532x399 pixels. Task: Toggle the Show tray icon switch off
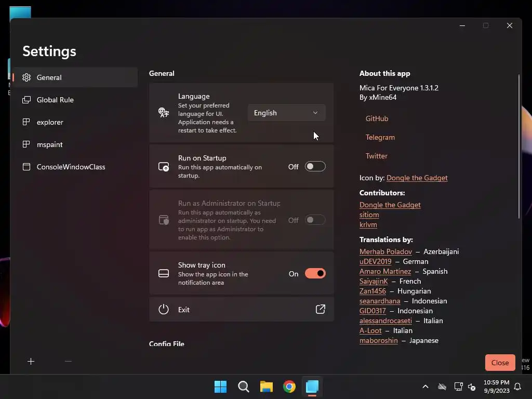315,273
